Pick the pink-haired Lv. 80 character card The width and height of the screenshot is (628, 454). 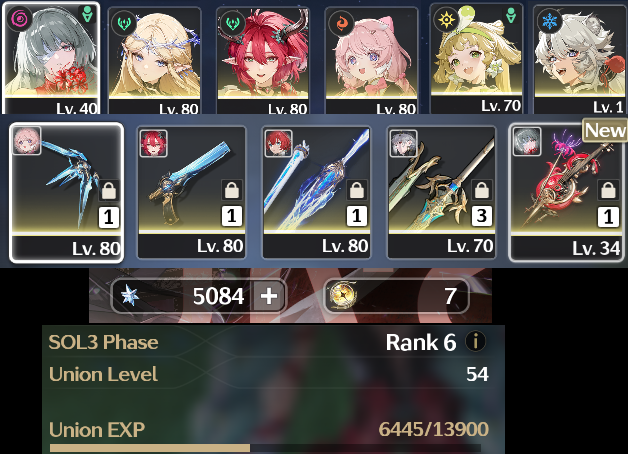pyautogui.click(x=371, y=61)
